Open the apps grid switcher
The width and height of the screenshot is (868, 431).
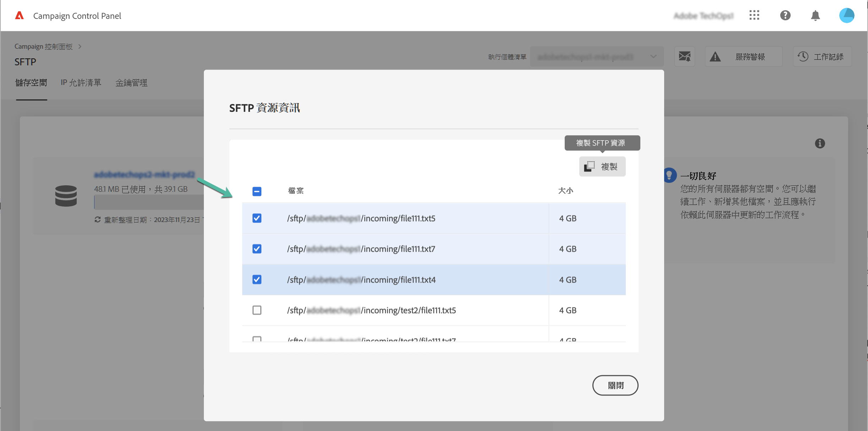click(x=754, y=15)
